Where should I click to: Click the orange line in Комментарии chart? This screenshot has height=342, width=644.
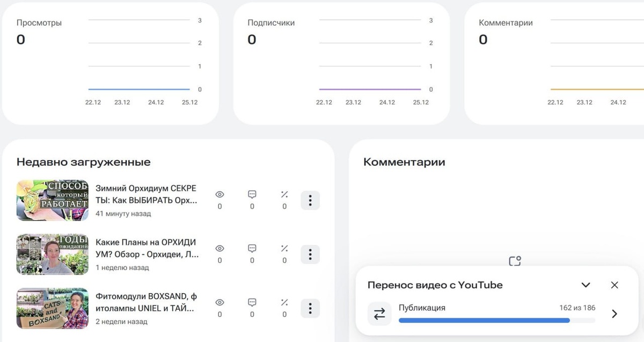coord(597,89)
